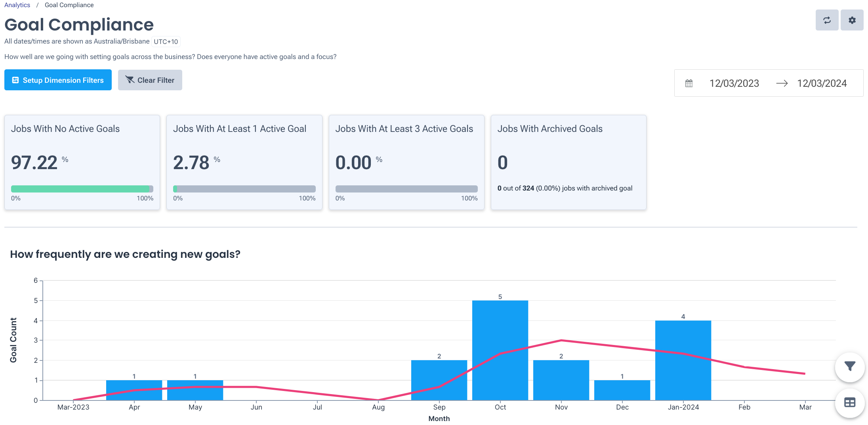The height and width of the screenshot is (425, 868).
Task: Navigate back via the Analytics breadcrumb link
Action: 17,5
